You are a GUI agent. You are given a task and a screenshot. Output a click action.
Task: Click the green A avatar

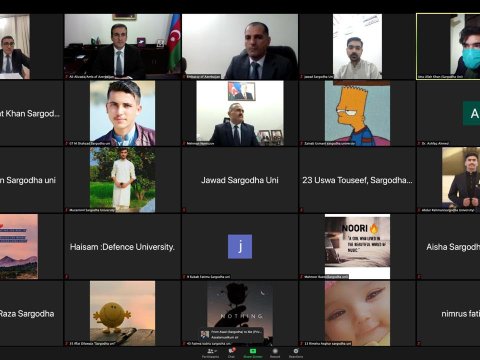click(x=471, y=113)
